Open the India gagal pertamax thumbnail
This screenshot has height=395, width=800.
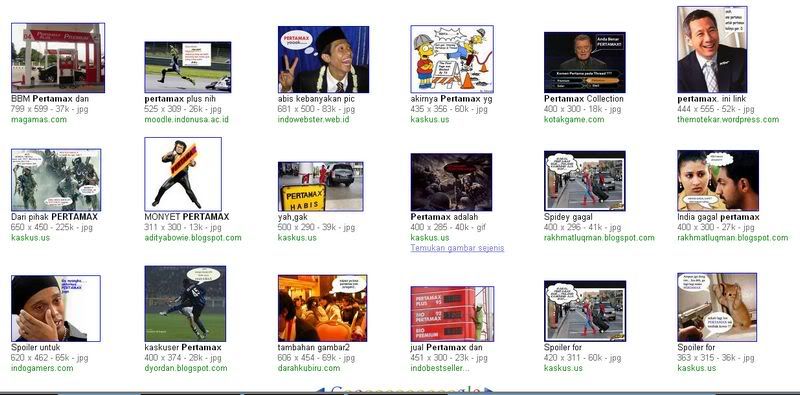[718, 180]
